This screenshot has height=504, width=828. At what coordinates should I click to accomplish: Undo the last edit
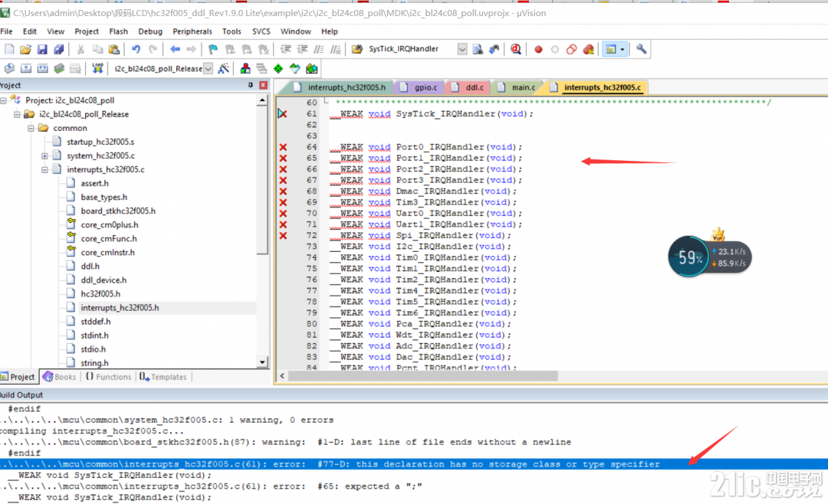tap(136, 49)
